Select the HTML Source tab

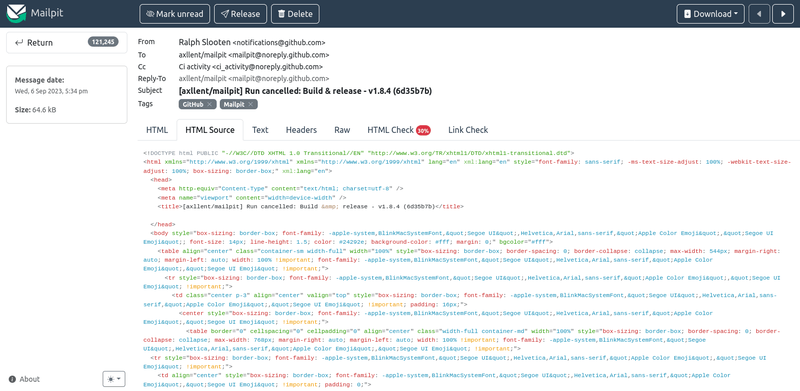210,130
